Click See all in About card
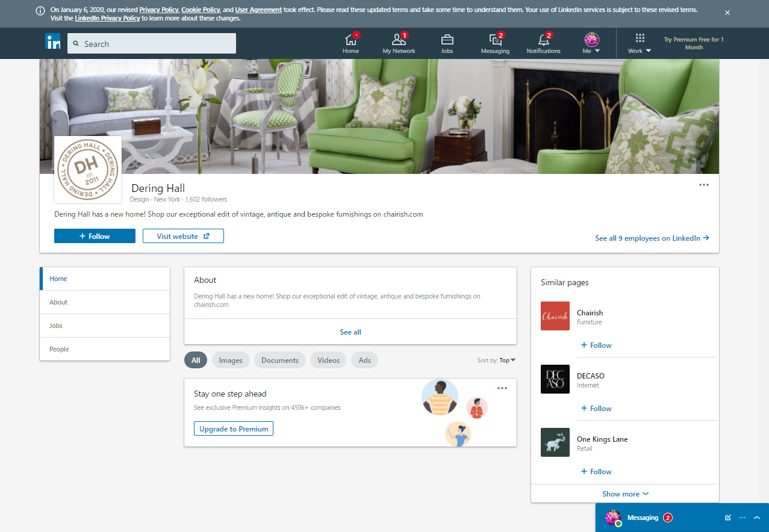 (x=350, y=332)
